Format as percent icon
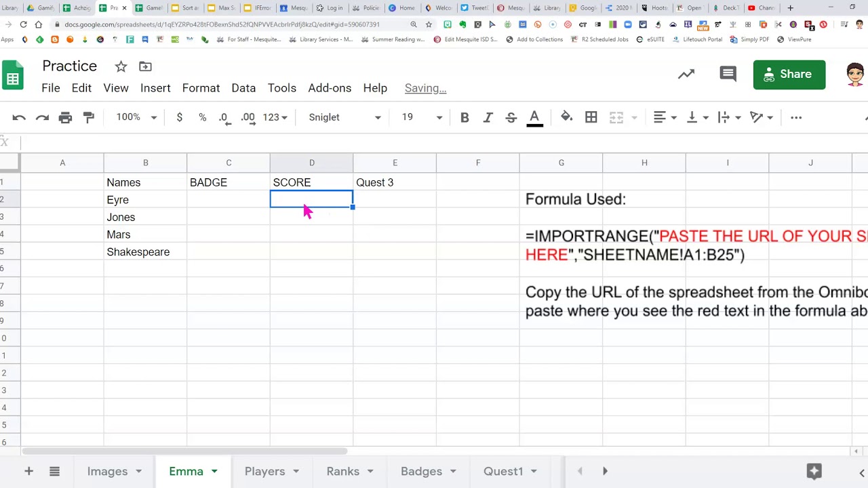 tap(202, 117)
